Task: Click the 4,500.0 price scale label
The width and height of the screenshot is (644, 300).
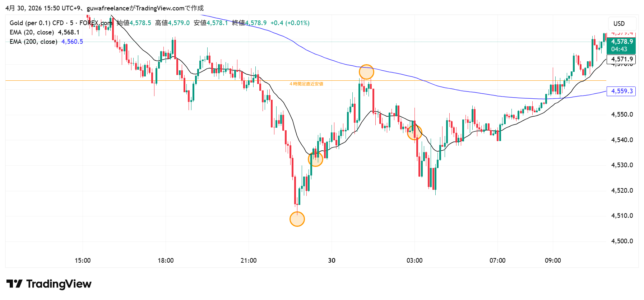Action: 622,241
